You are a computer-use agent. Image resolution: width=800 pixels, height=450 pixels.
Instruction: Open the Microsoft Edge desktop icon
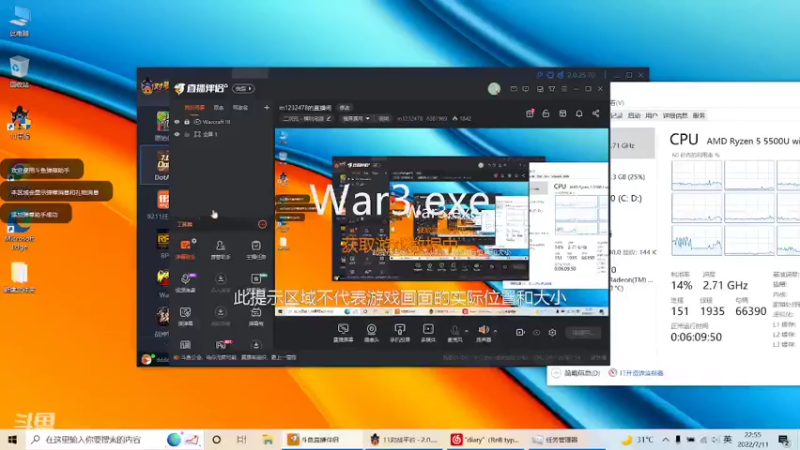(x=20, y=235)
